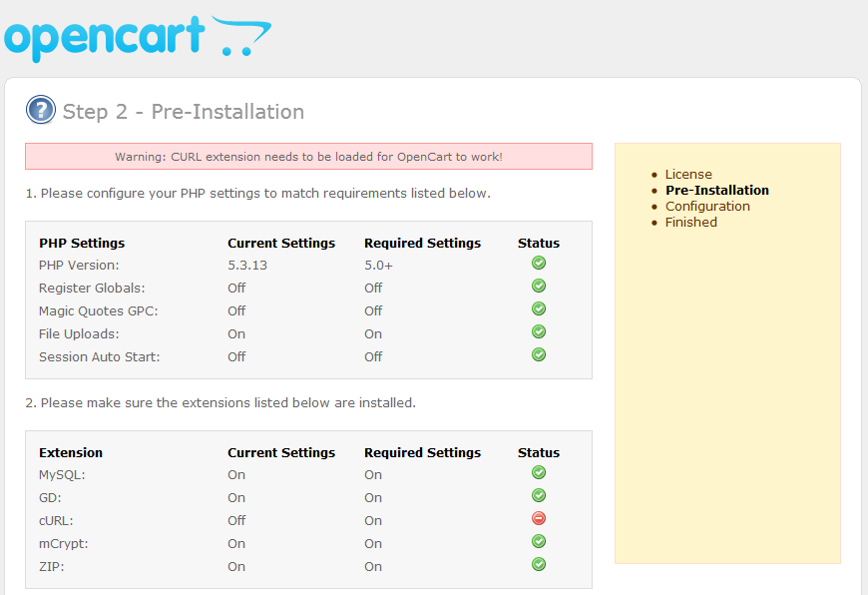Click the instruction about installed extensions
This screenshot has width=868, height=595.
[x=220, y=402]
